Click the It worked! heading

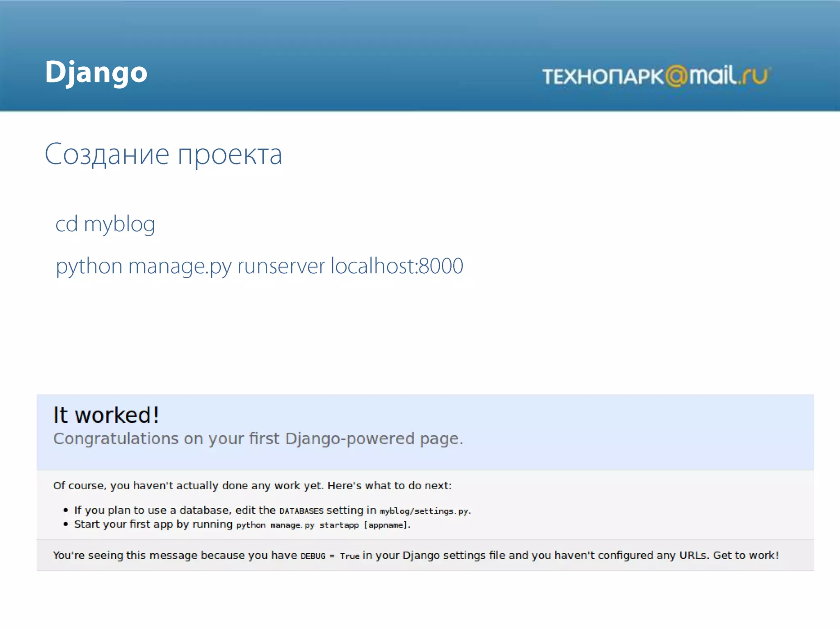pyautogui.click(x=106, y=415)
